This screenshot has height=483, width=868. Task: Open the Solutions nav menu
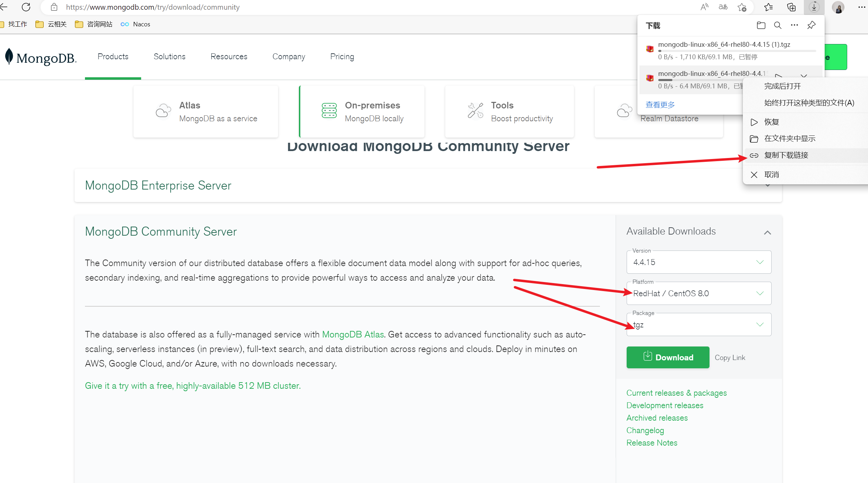click(x=170, y=57)
